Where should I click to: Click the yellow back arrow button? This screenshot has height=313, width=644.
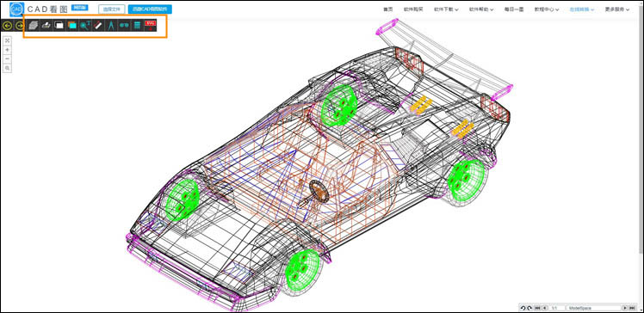[8, 26]
